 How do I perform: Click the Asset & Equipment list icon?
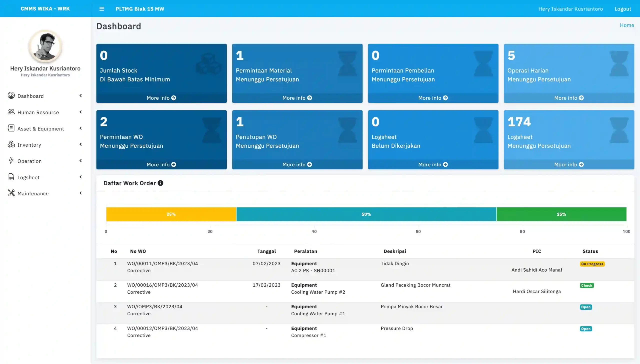(x=11, y=128)
